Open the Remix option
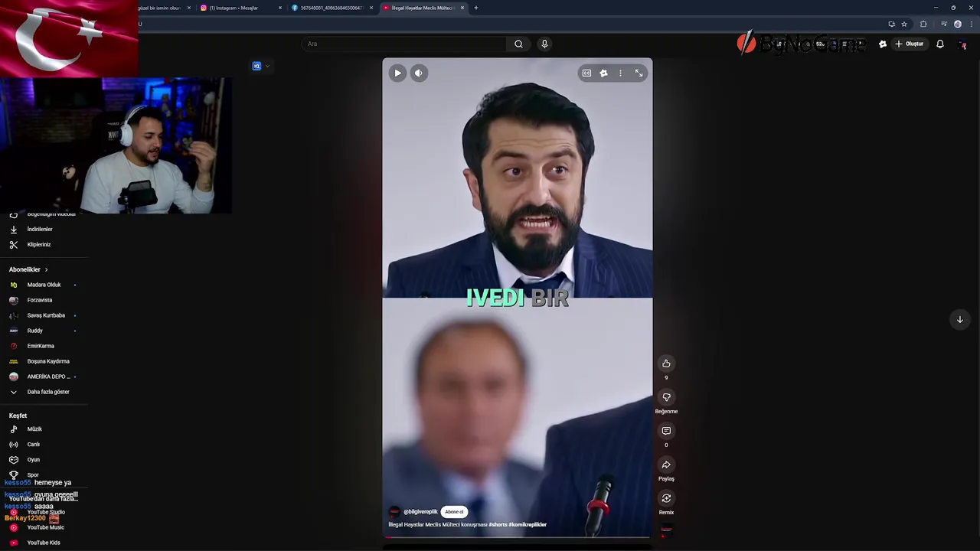Screen dimensions: 980x551 (x=666, y=498)
